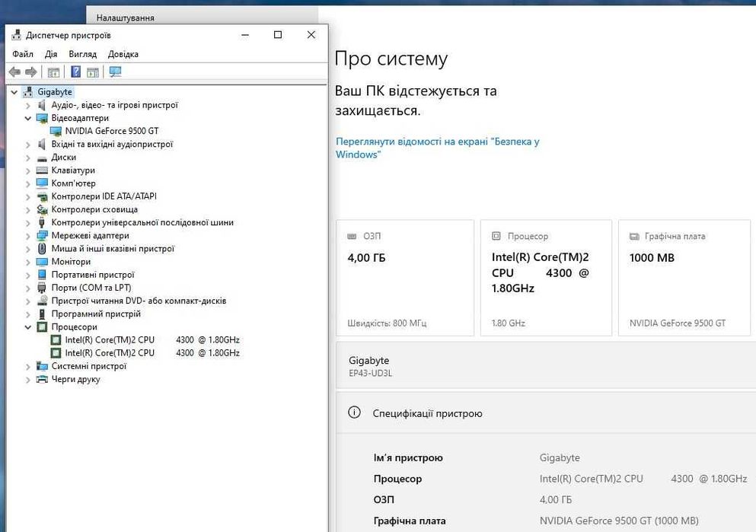Viewport: 756px width, 532px height.
Task: Open the Безпека у Windows details link
Action: point(437,148)
